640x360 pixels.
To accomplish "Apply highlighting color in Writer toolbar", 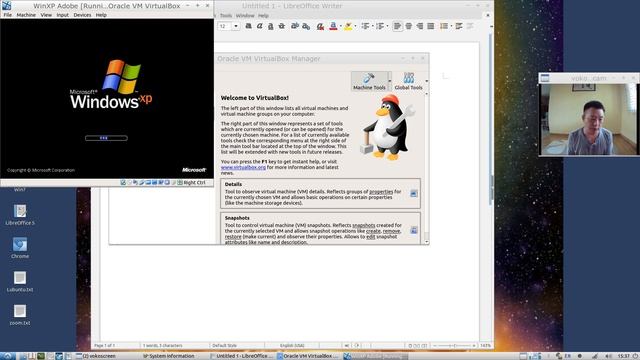I will pos(348,26).
